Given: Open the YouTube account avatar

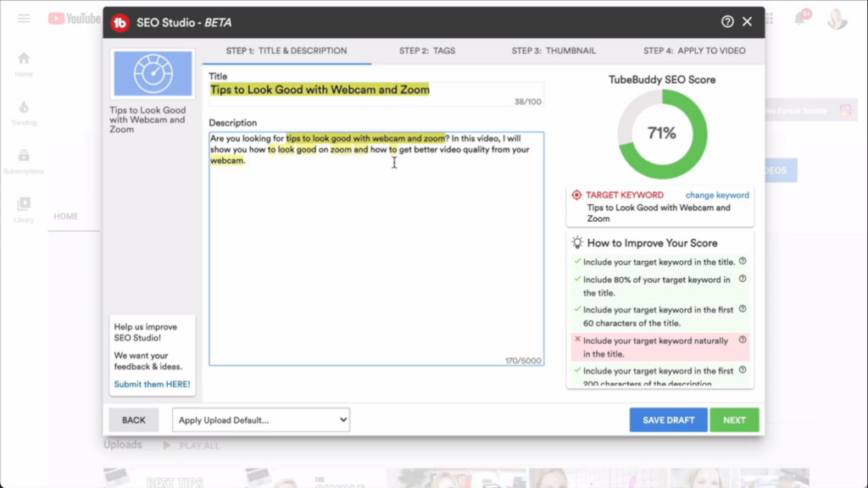Looking at the screenshot, I should click(837, 19).
